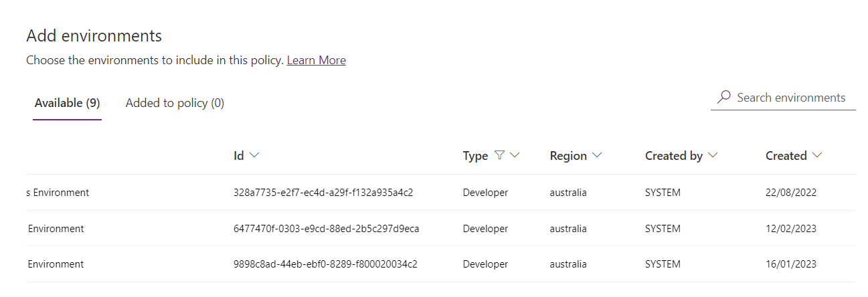Image resolution: width=868 pixels, height=297 pixels.
Task: Expand the Created column sort chevron
Action: pyautogui.click(x=816, y=155)
